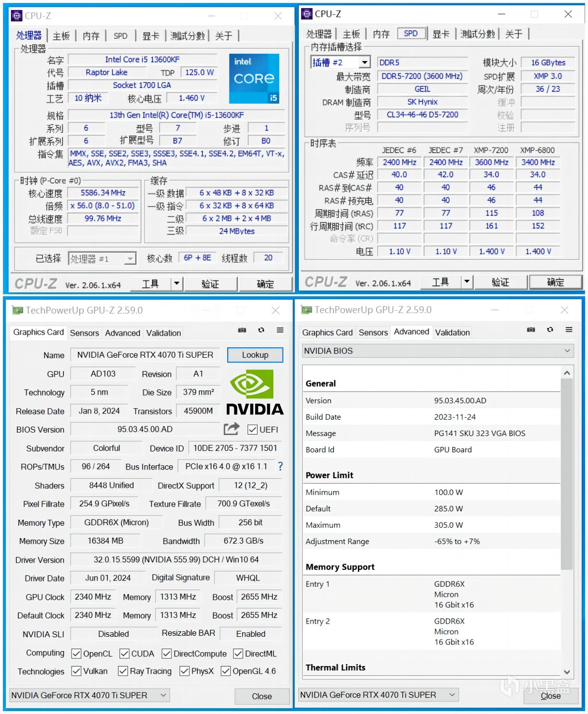
Task: Click the CPU-Z app icon in left title bar
Action: click(x=16, y=16)
